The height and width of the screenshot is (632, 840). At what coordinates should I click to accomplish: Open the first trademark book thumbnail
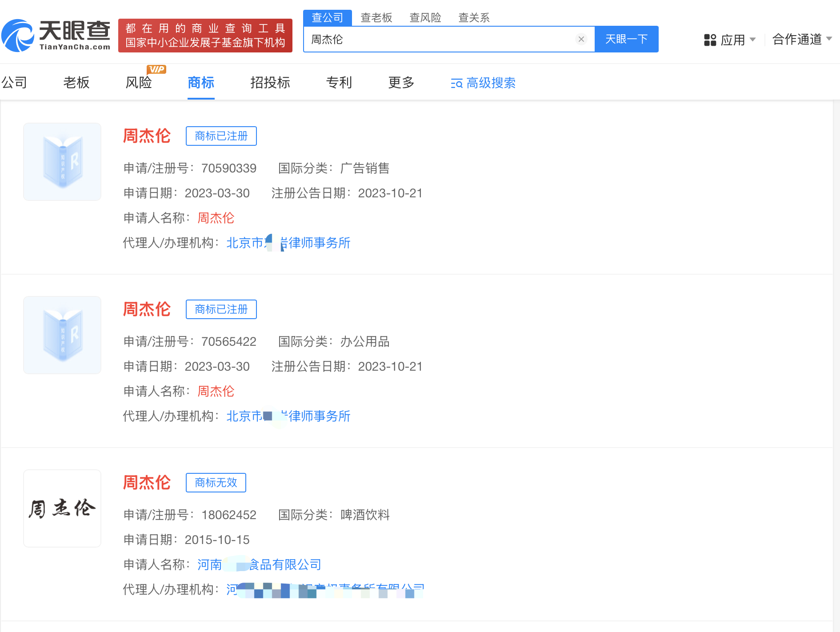(62, 162)
